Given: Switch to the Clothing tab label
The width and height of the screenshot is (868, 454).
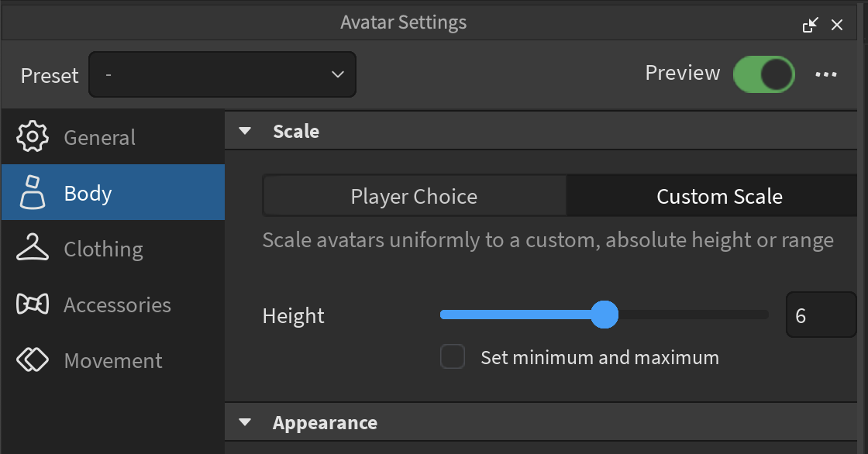Looking at the screenshot, I should click(104, 249).
